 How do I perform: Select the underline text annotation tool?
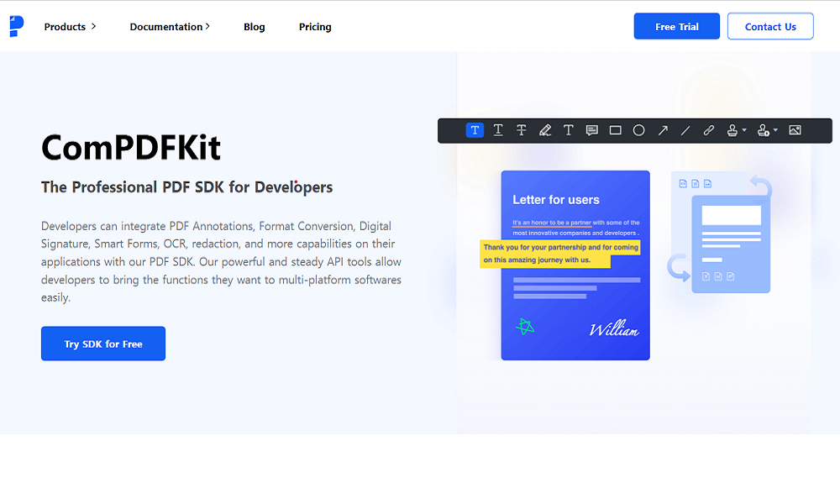pos(498,130)
